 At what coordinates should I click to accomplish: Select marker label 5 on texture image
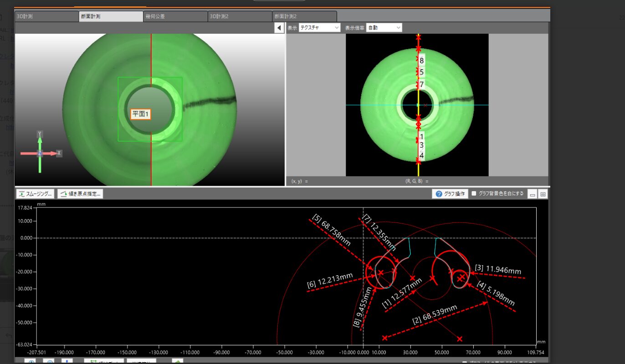pos(422,72)
